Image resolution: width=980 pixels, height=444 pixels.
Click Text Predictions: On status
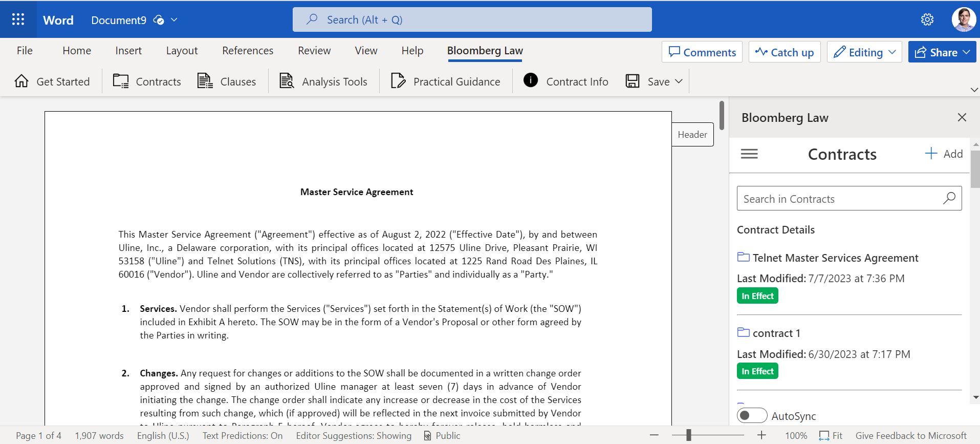coord(243,435)
